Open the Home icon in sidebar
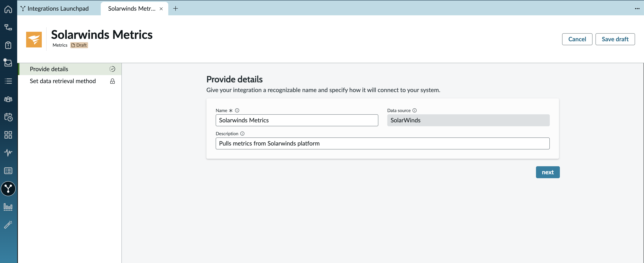This screenshot has width=644, height=263. coord(8,9)
